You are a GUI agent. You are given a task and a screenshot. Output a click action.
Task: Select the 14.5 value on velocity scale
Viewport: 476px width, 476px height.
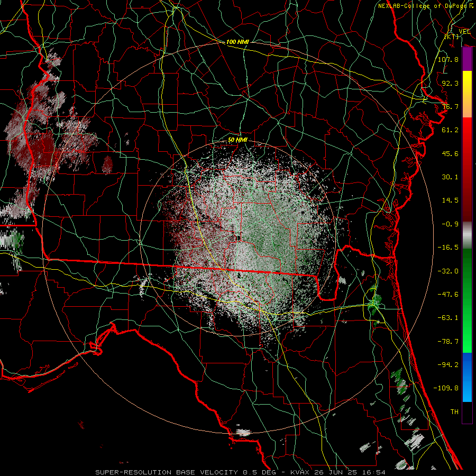[x=450, y=200]
